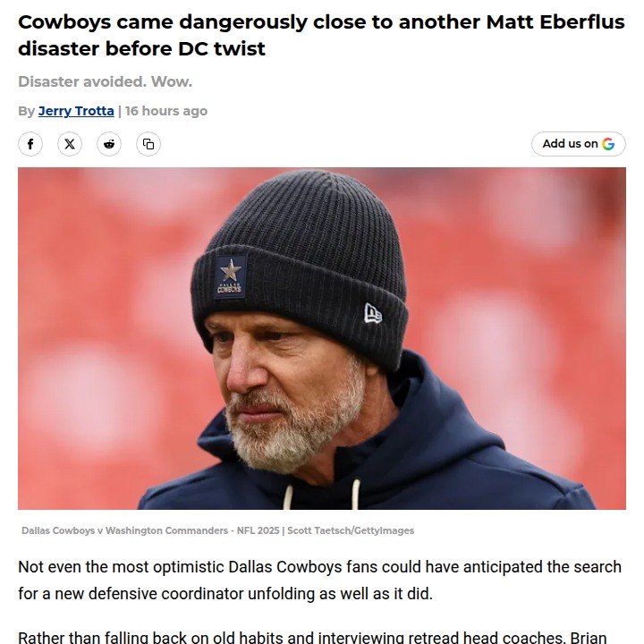This screenshot has height=644, width=644.
Task: Click the 'Dallas Cowboys v Washington Commanders' caption
Action: 124,530
